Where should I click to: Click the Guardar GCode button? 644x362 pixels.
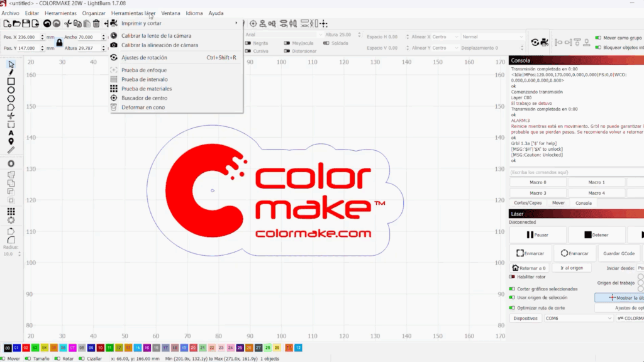[619, 253]
